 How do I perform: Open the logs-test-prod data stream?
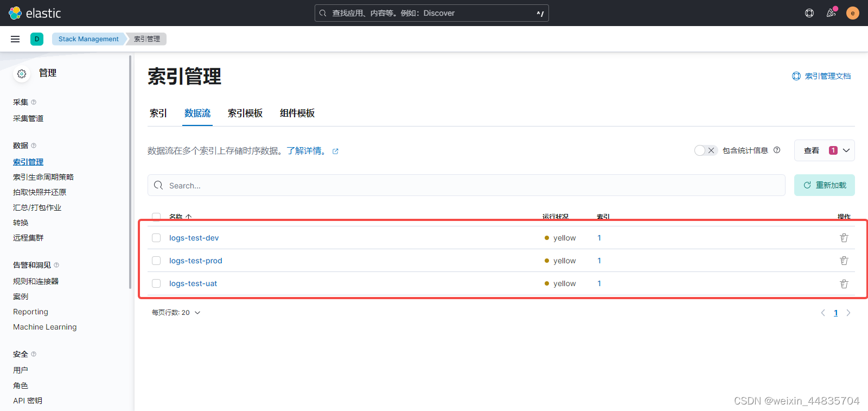(196, 261)
